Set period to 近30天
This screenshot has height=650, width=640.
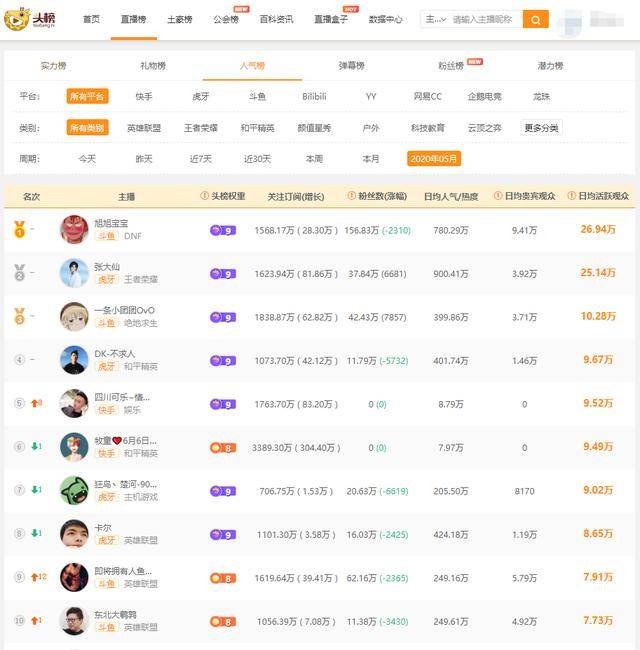[x=257, y=159]
